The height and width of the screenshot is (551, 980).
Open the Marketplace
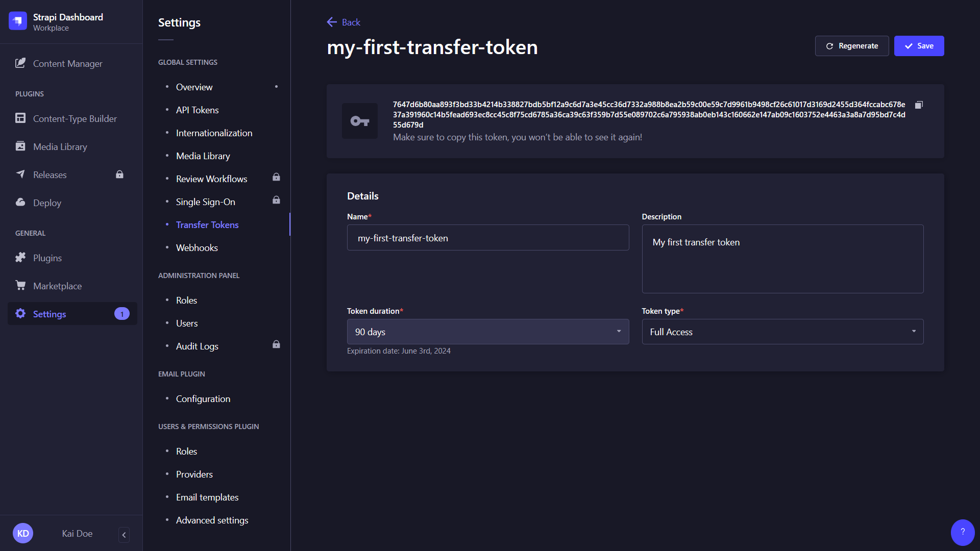pos(57,286)
